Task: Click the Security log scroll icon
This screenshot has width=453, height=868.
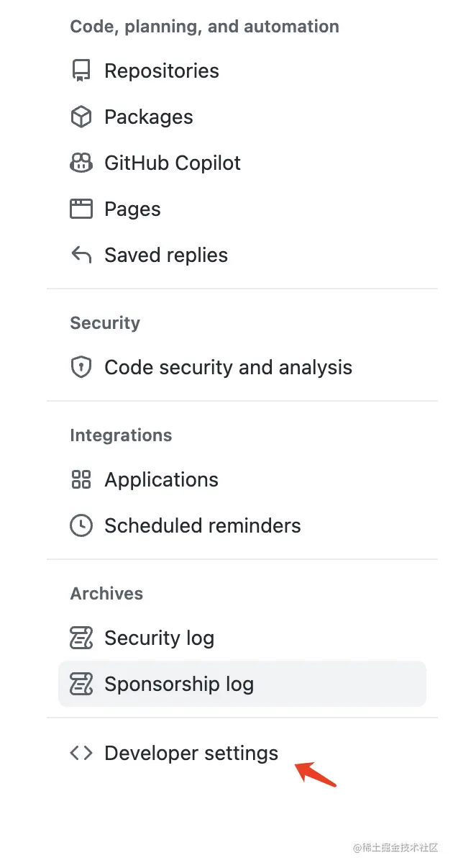Action: point(81,638)
